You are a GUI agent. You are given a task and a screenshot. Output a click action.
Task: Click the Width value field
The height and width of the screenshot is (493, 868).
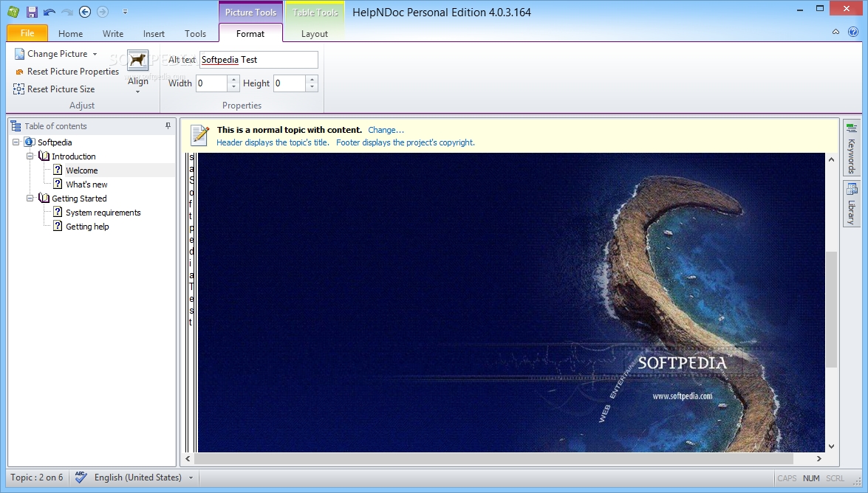pyautogui.click(x=211, y=83)
